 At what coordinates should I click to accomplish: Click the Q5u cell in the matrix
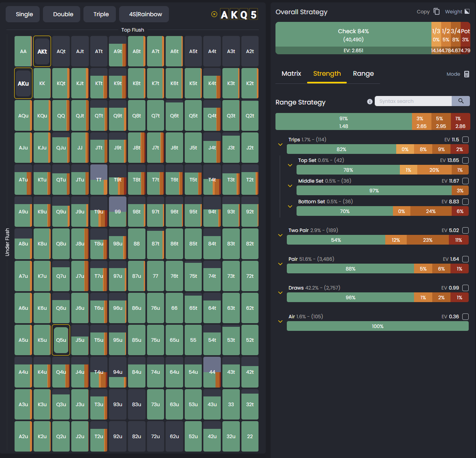[x=61, y=340]
